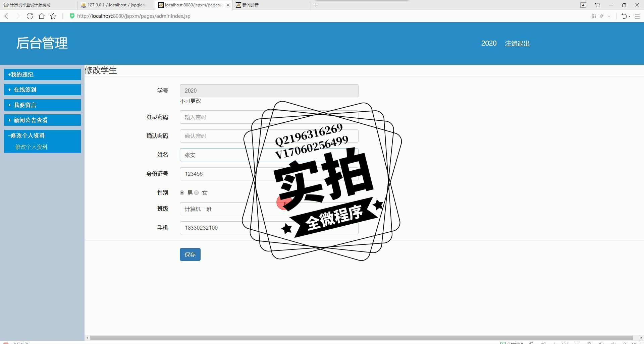Screen dimensions: 644x344
Task: Click the 班级 field with 计算机一班
Action: (x=269, y=209)
